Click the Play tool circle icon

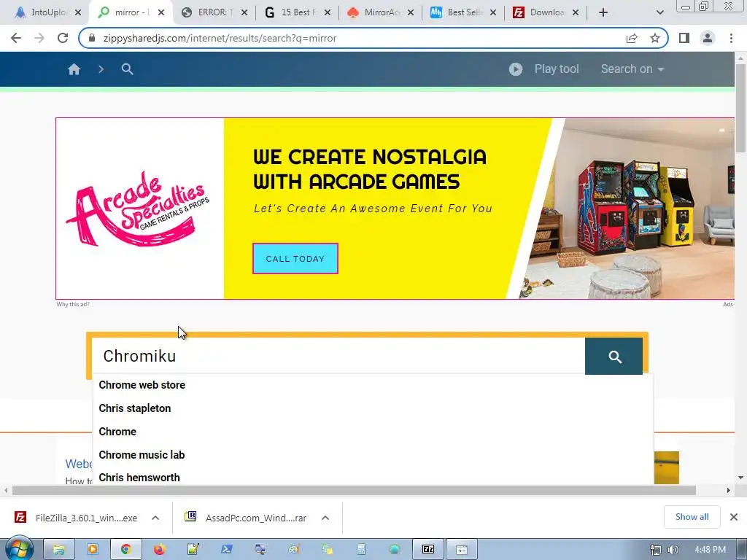pos(516,69)
